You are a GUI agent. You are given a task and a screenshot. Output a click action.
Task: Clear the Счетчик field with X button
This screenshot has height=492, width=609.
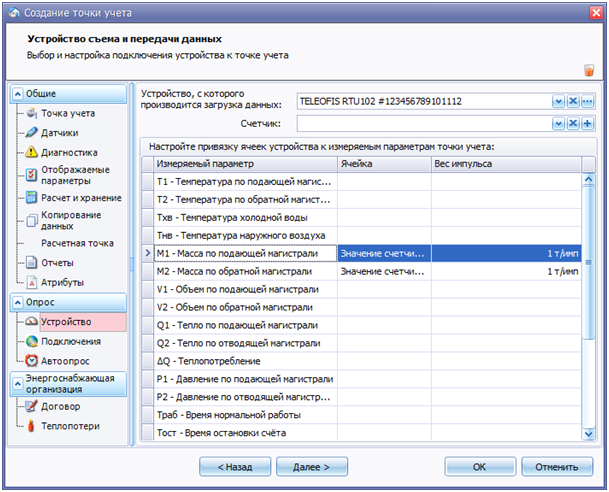click(x=573, y=124)
